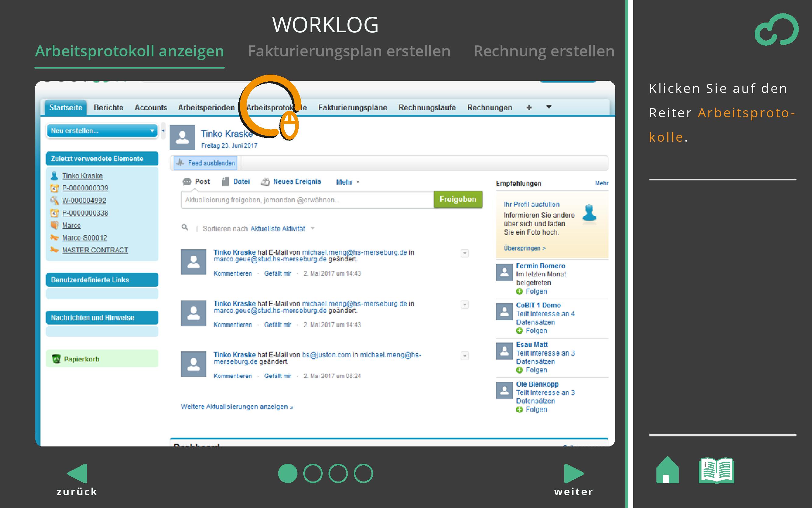The image size is (812, 508).
Task: Click the feed search magnifier icon
Action: click(185, 227)
